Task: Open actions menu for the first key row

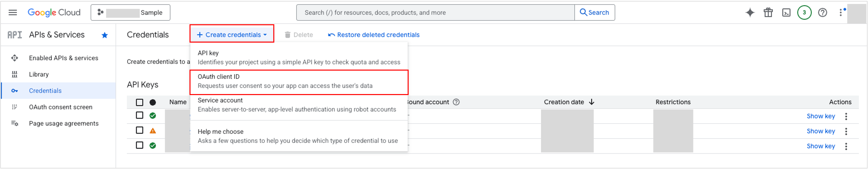Action: coord(846,117)
